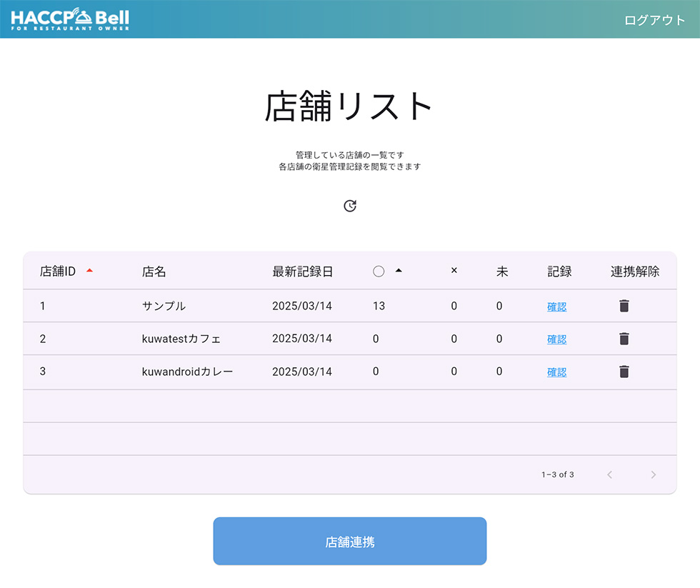Click the red sort arrow beside 店舗ID
This screenshot has width=700, height=588.
tap(89, 271)
